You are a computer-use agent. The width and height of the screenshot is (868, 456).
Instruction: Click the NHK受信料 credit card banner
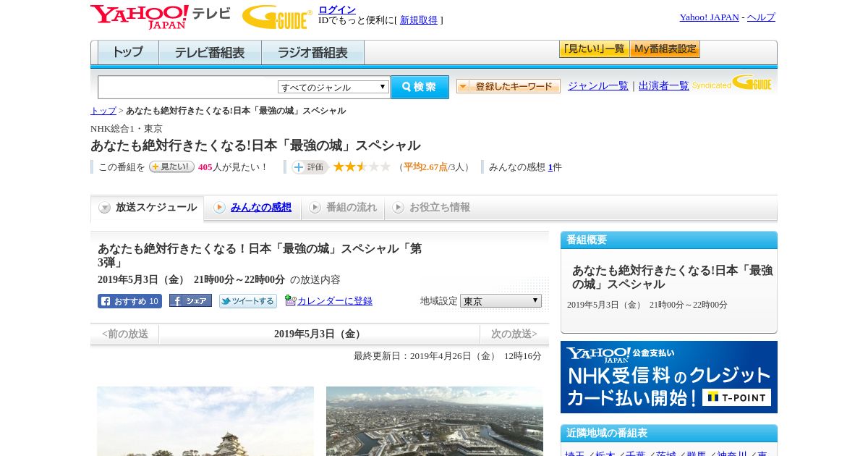pos(669,377)
